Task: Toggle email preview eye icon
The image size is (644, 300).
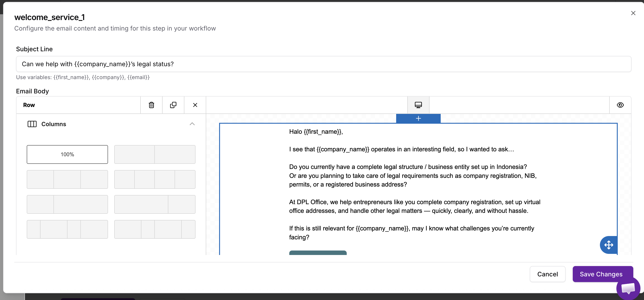Action: pos(620,105)
